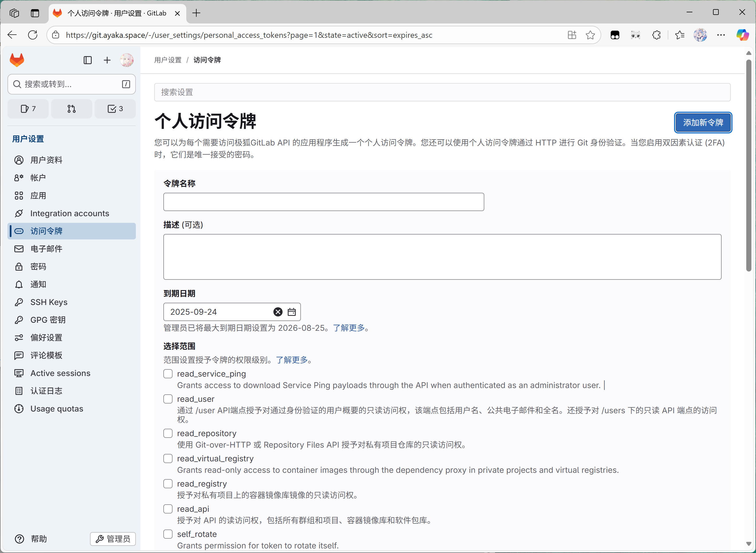Open the issues list in the sidebar
The height and width of the screenshot is (553, 756).
click(28, 109)
